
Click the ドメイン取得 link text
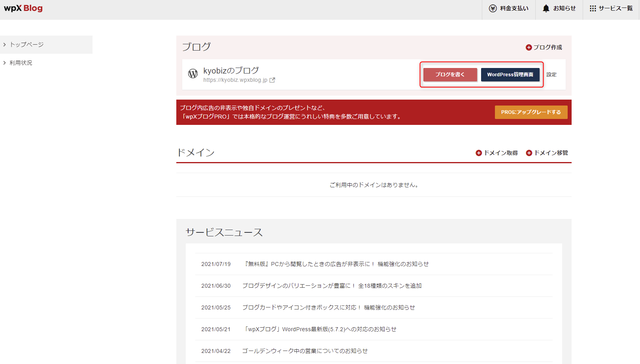501,153
